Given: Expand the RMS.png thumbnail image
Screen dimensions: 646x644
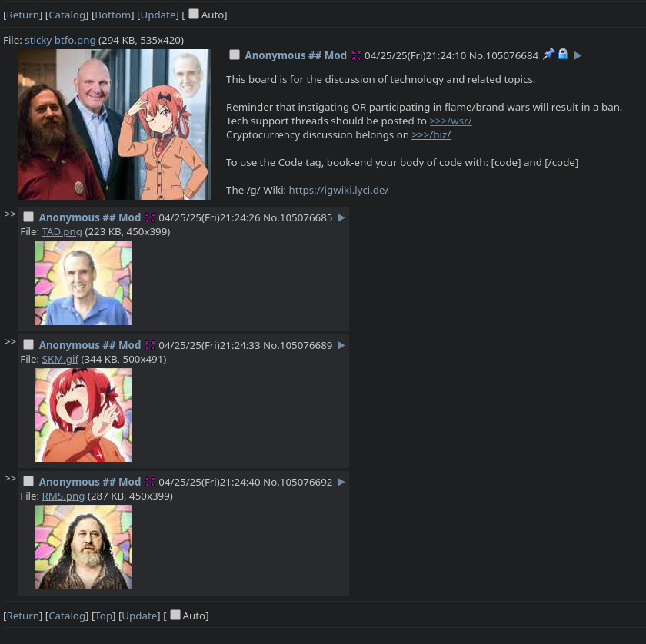Looking at the screenshot, I should tap(83, 547).
